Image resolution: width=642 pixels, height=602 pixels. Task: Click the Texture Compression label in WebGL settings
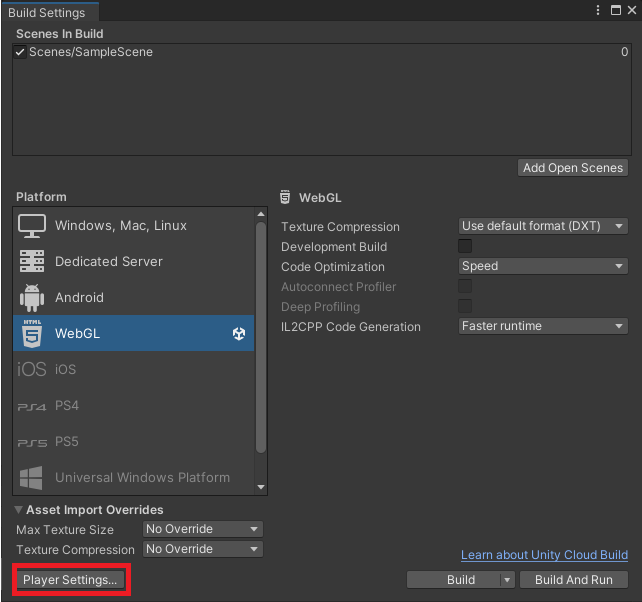(x=340, y=227)
